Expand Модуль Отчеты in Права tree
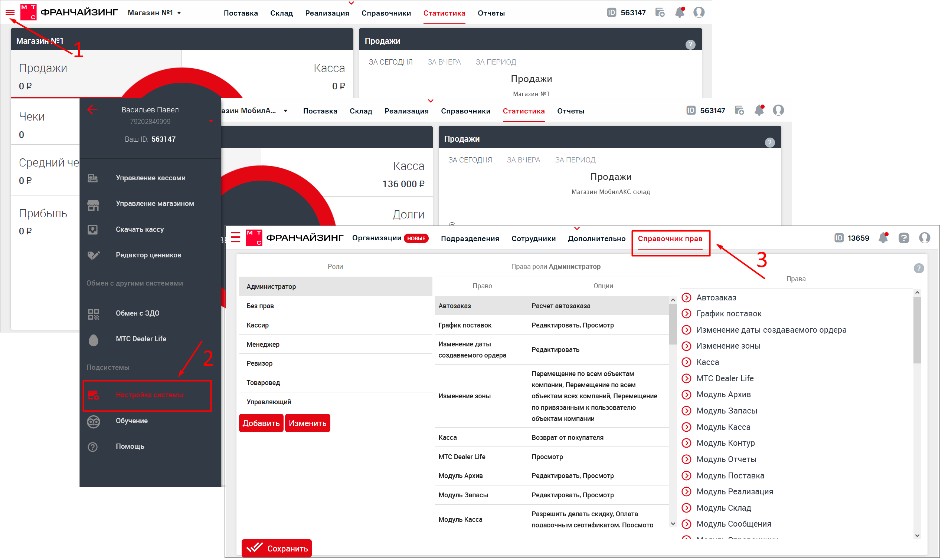Image resolution: width=945 pixels, height=560 pixels. tap(686, 459)
